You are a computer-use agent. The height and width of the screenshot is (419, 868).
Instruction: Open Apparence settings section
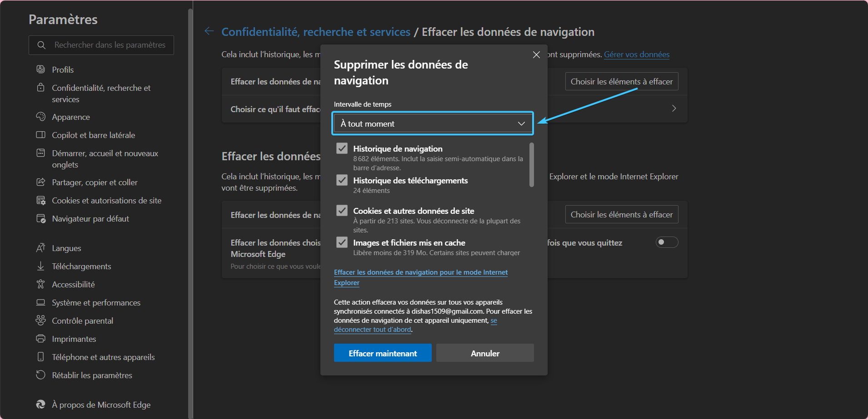click(x=71, y=117)
